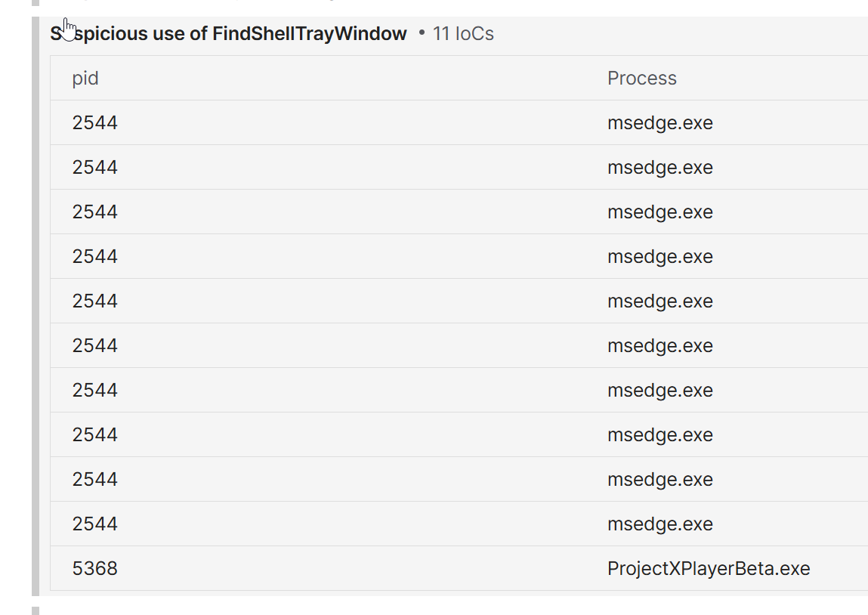Click the 'pid' column header
Image resolution: width=868 pixels, height=615 pixels.
click(x=85, y=78)
